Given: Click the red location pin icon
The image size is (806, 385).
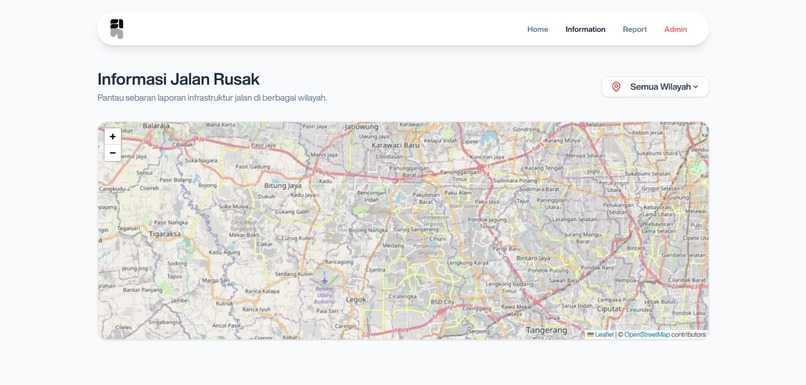Looking at the screenshot, I should (x=616, y=87).
